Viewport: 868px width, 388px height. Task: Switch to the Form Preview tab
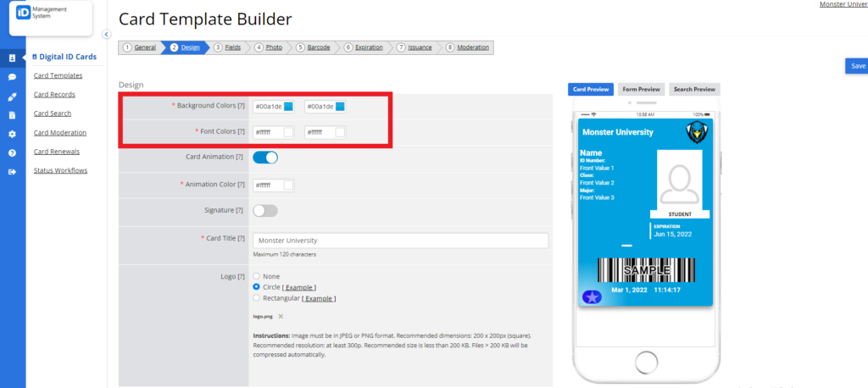641,89
